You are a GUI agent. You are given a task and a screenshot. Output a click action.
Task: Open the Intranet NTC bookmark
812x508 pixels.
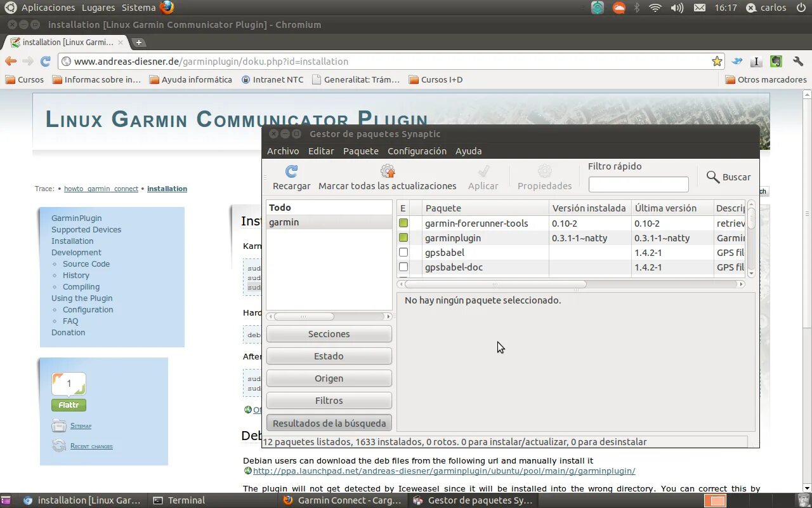point(273,80)
